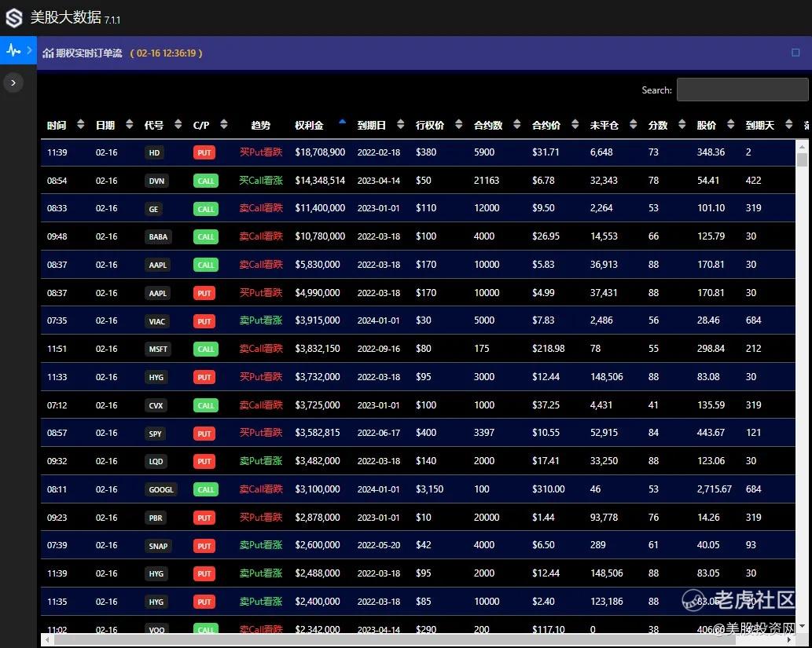Click the contract price $218.98
Screen dimensions: 812x648
tap(549, 349)
